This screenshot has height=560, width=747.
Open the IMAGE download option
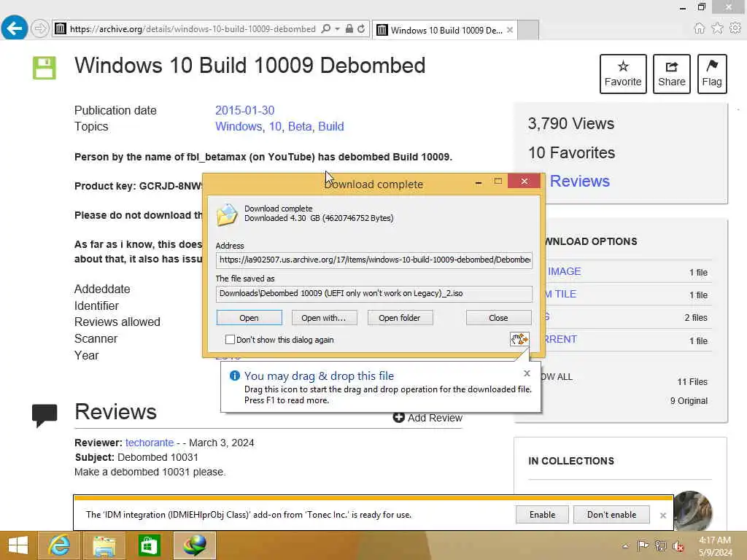(564, 271)
